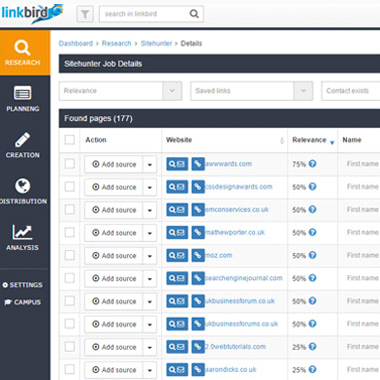
Task: Tick checkbox for cssdesignawards.com row
Action: tap(70, 187)
